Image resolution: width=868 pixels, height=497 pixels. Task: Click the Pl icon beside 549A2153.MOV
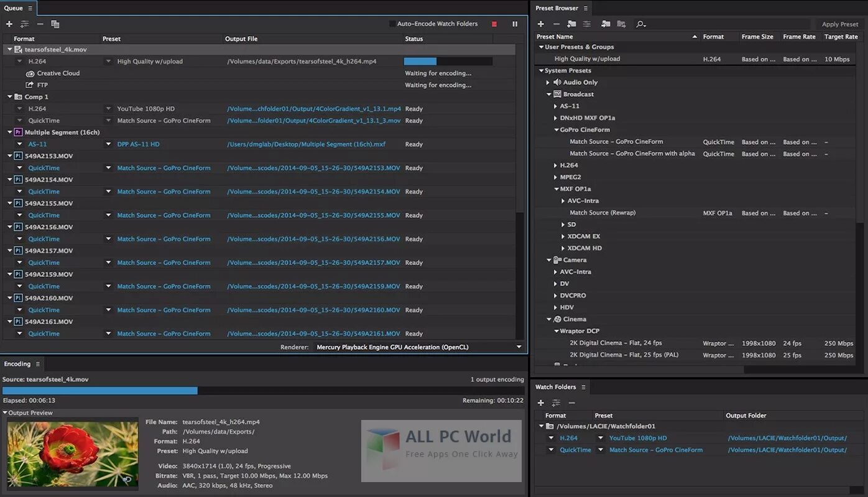coord(18,156)
